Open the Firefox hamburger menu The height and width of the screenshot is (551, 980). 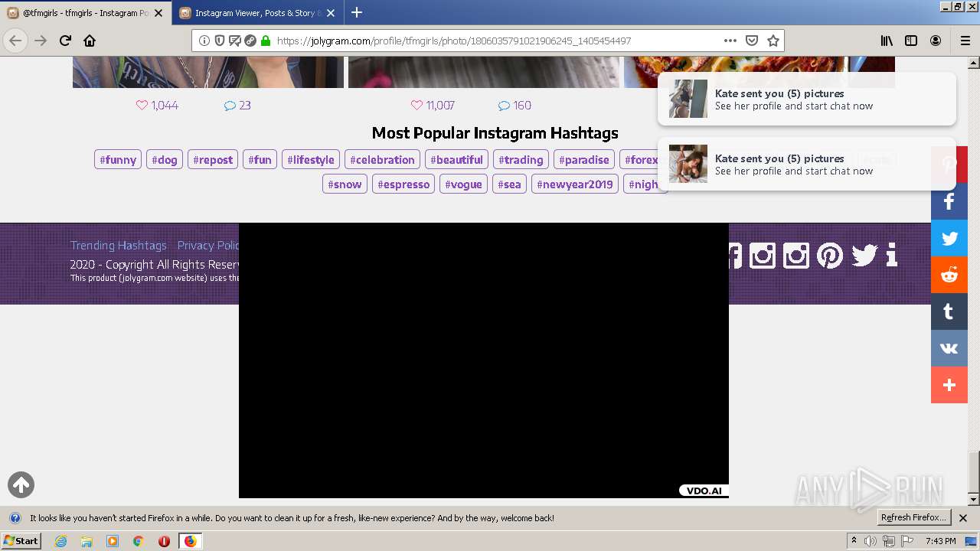(x=965, y=41)
